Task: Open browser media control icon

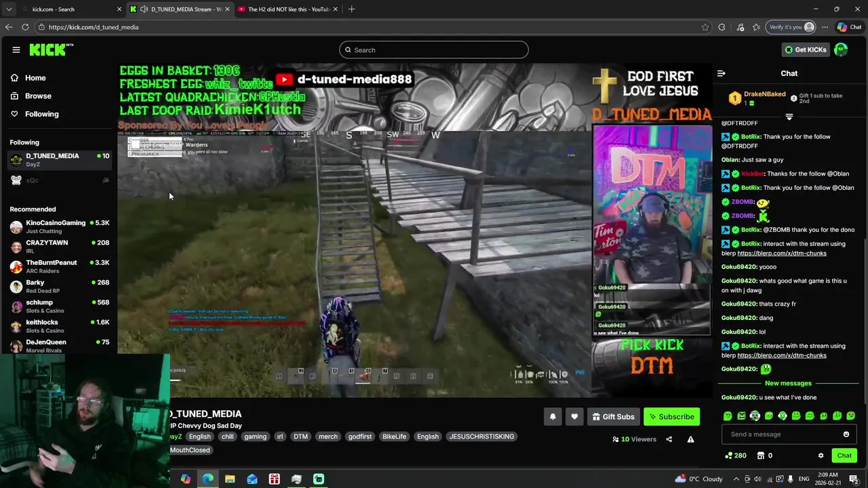Action: point(740,27)
